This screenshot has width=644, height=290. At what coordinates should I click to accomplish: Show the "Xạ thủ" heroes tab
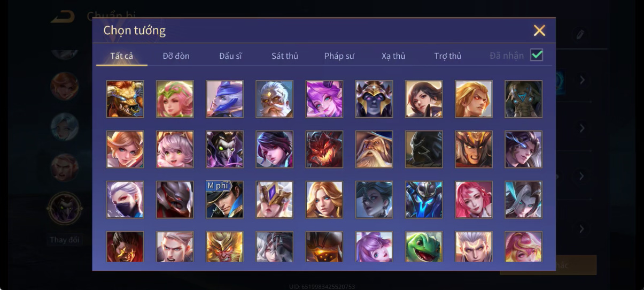[393, 56]
